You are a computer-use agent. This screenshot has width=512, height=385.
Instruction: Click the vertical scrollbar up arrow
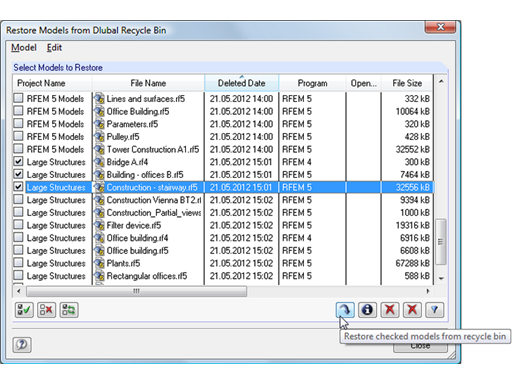coord(441,81)
